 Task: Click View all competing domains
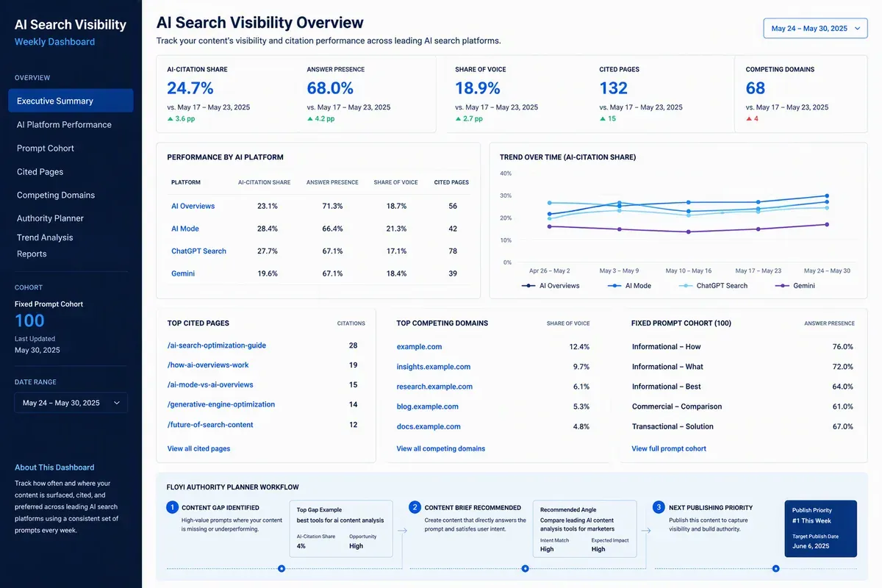[441, 448]
